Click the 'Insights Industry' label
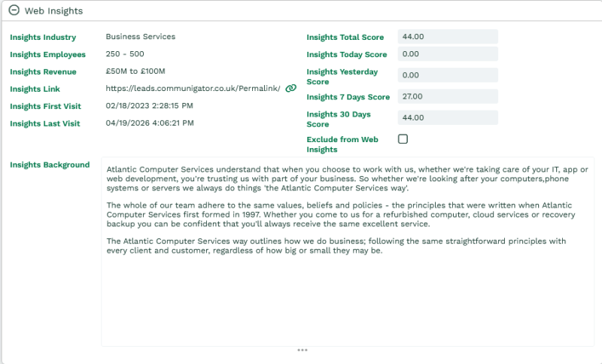Image resolution: width=602 pixels, height=364 pixels. click(x=43, y=37)
